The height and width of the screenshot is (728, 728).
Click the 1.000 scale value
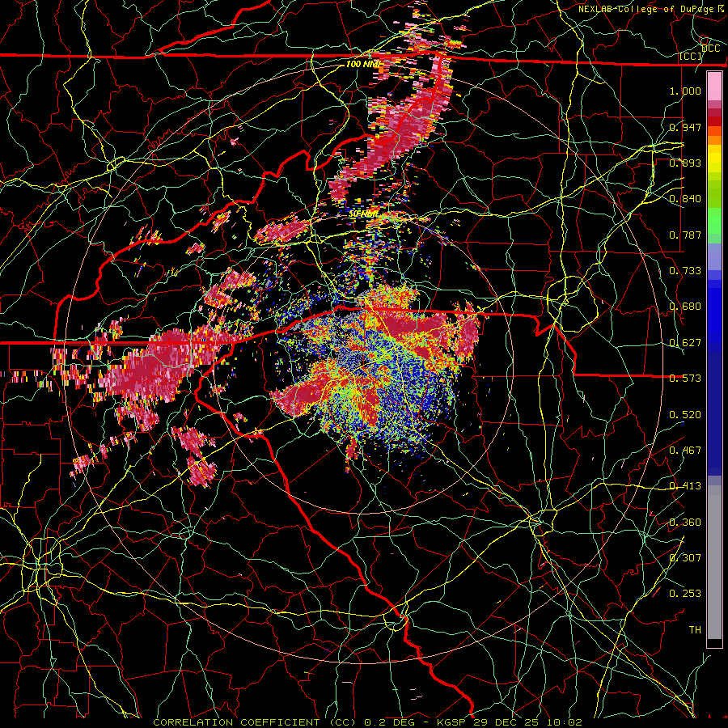tap(685, 91)
